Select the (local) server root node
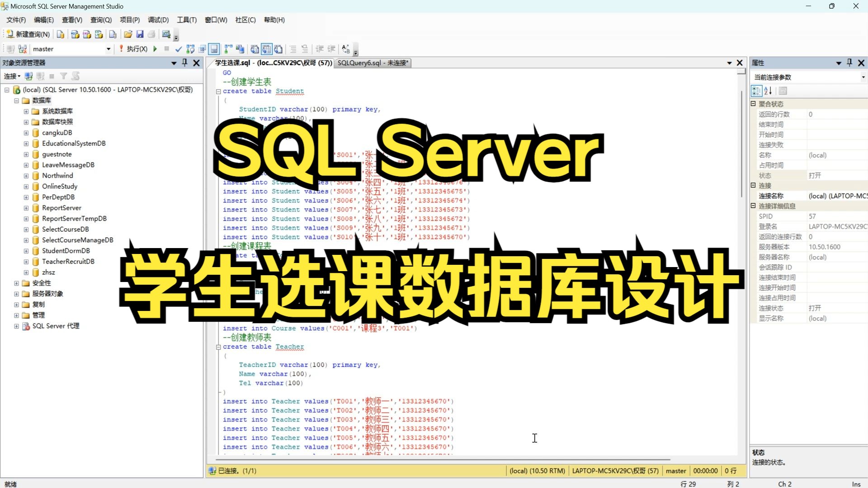This screenshot has height=488, width=868. coord(108,90)
